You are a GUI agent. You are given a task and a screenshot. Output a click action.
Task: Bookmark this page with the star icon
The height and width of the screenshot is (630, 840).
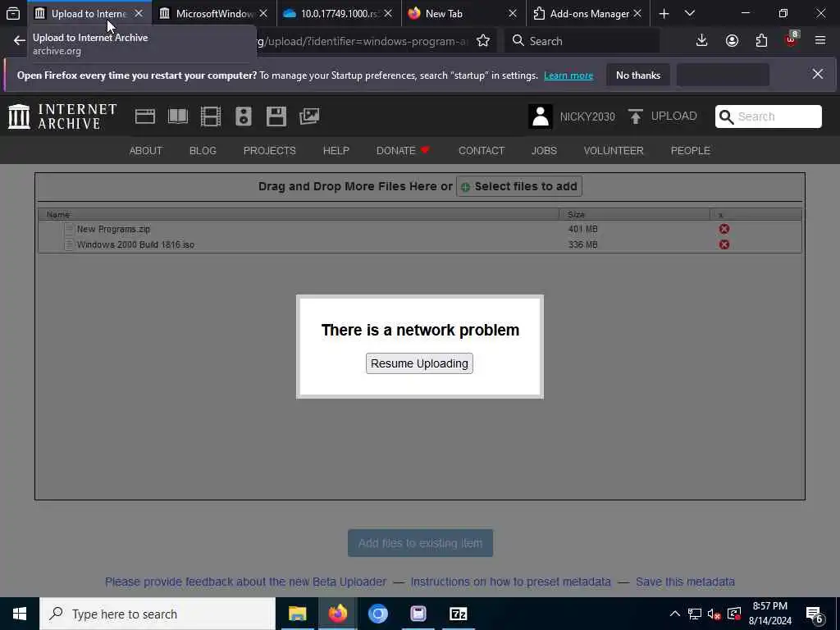pos(483,41)
